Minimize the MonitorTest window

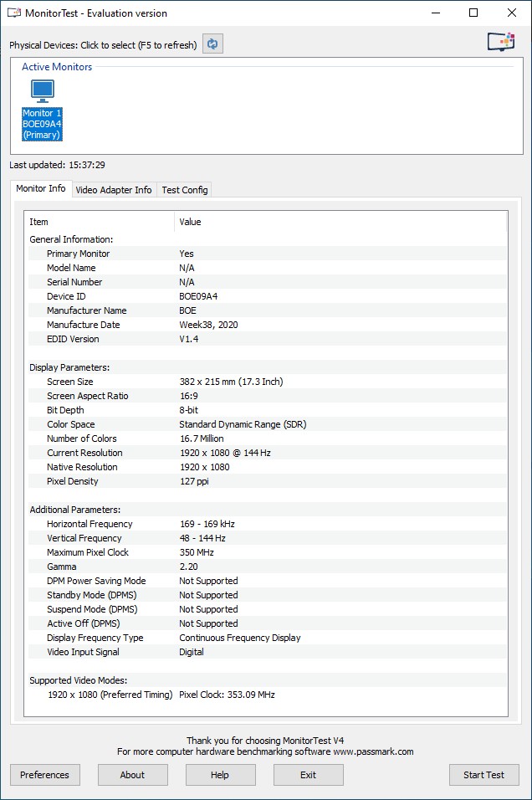(x=435, y=13)
